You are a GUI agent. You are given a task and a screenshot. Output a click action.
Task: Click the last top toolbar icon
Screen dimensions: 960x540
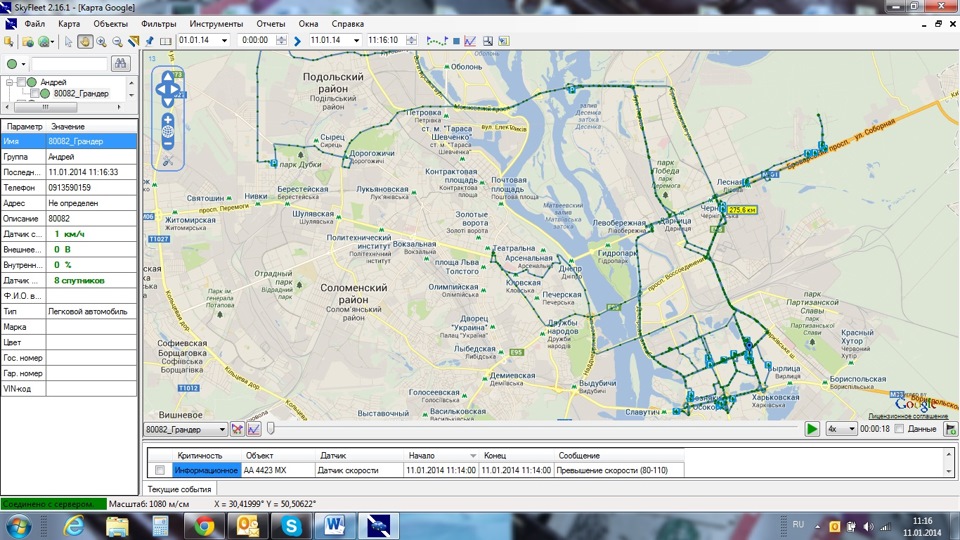coord(503,41)
